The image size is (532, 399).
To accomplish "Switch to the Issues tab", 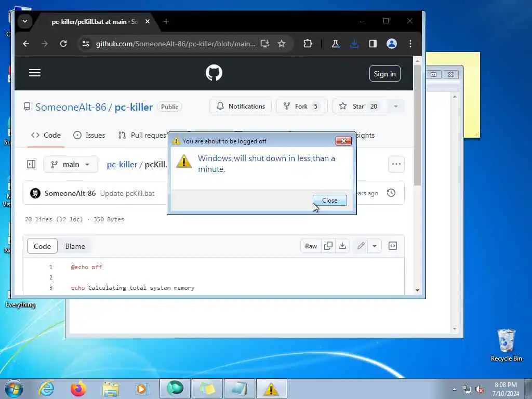I will pos(89,135).
